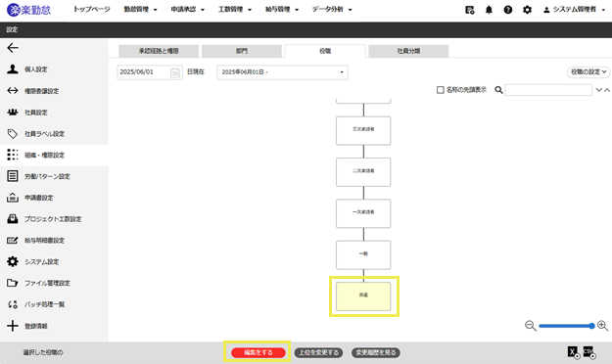Open the schedule icon in the top bar

470,10
